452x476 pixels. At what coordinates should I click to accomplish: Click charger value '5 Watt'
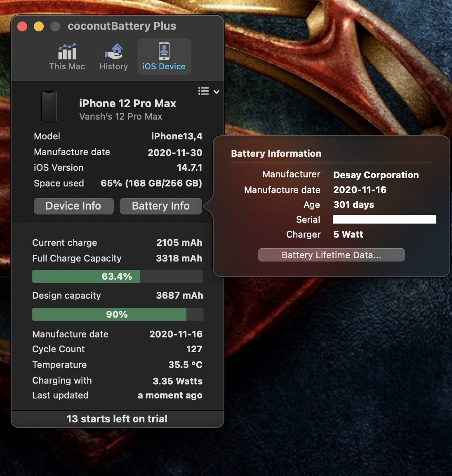(x=348, y=234)
